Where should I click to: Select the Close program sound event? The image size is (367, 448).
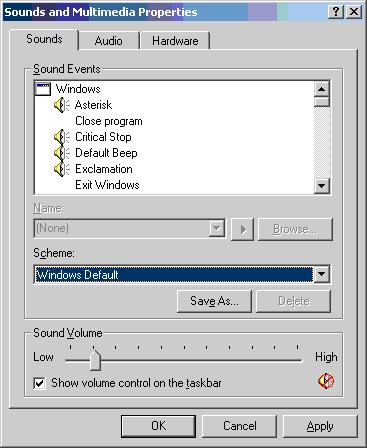coord(109,121)
